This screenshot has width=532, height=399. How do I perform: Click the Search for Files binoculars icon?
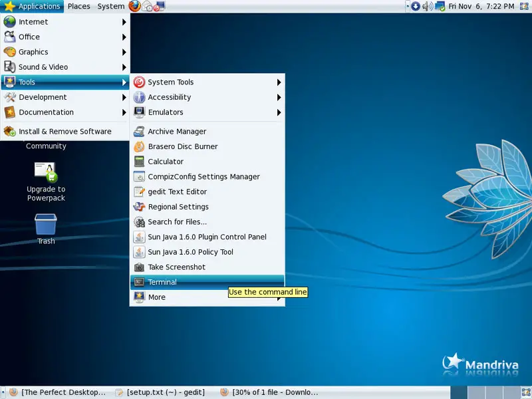pos(139,222)
